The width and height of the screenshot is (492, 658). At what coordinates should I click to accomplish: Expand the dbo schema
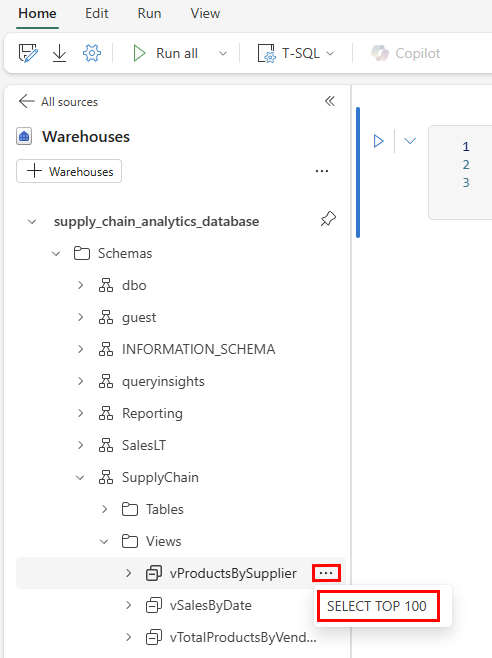pos(81,285)
